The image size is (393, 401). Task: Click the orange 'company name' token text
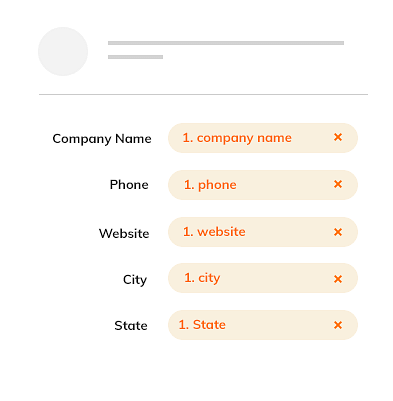(244, 138)
